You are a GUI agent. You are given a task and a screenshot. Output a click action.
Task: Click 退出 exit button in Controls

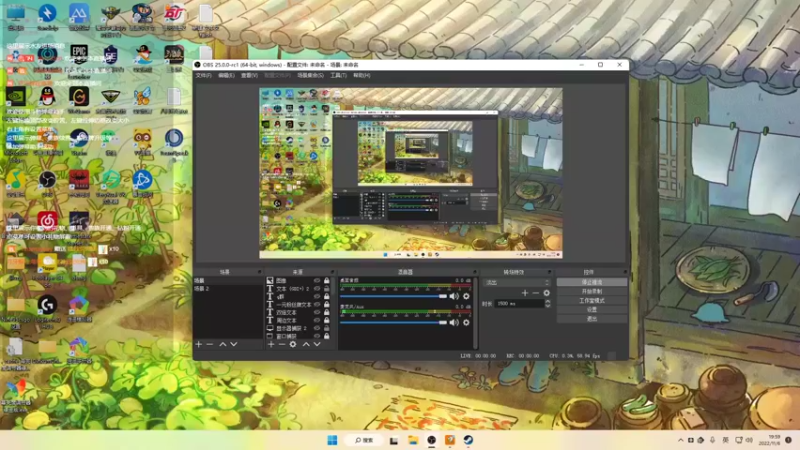click(592, 319)
